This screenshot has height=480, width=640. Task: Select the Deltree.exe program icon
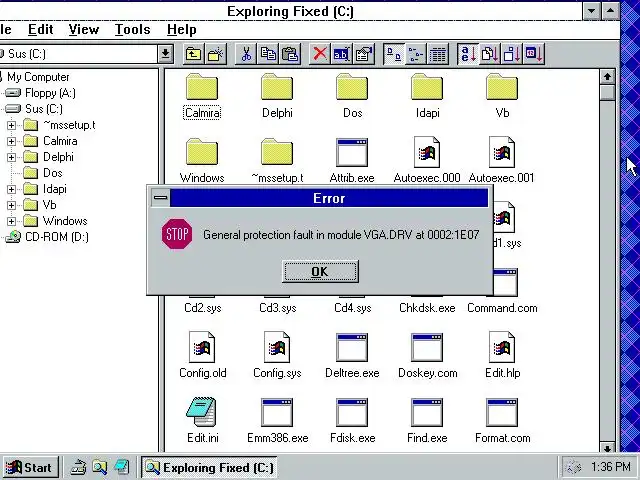[x=352, y=347]
